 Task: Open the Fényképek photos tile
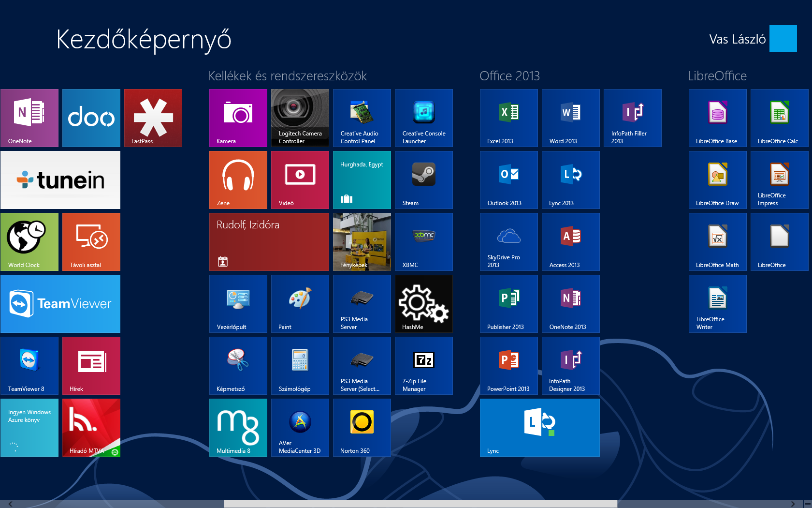362,242
